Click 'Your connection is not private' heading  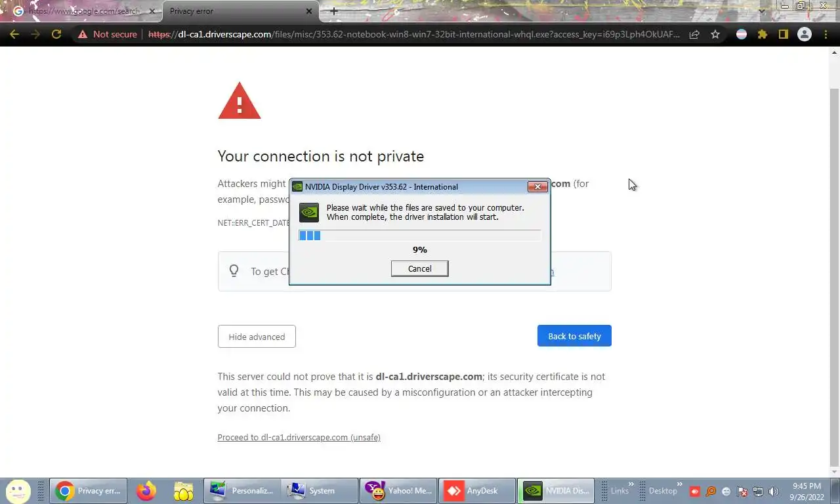click(x=321, y=156)
